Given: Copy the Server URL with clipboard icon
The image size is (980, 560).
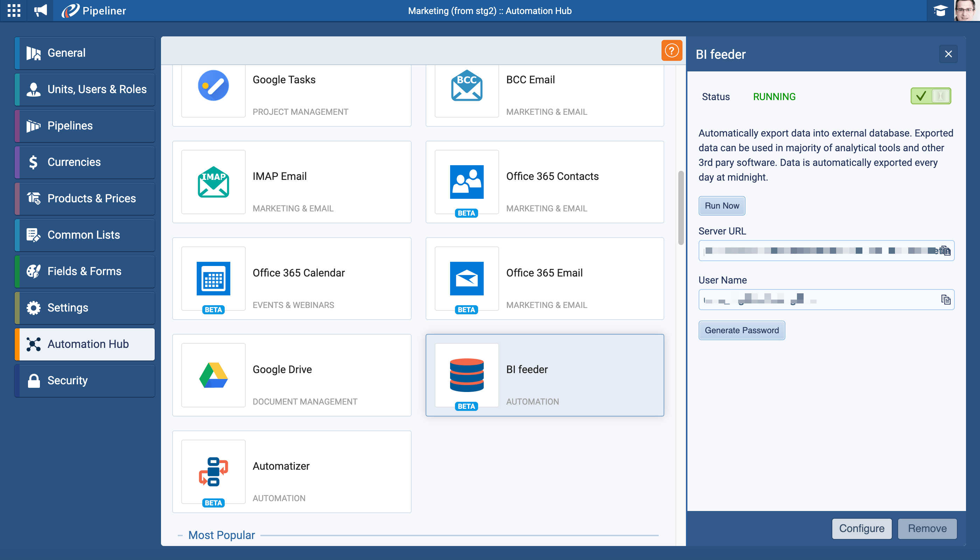Looking at the screenshot, I should click(945, 251).
